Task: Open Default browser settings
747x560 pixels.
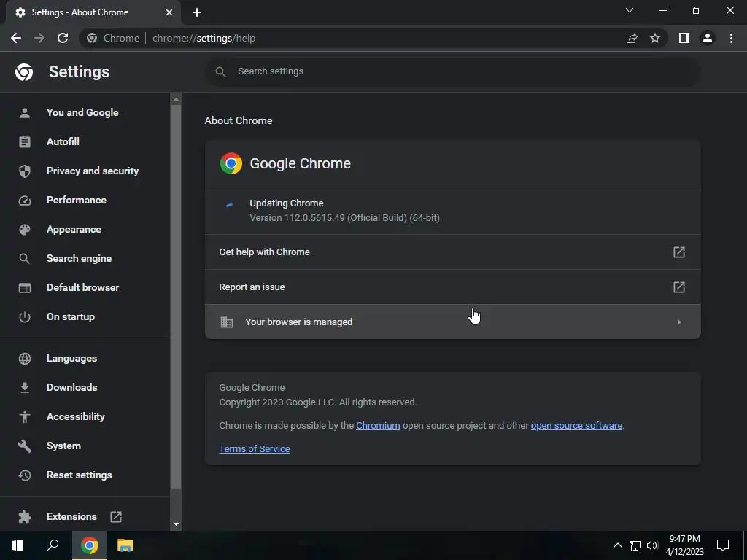Action: [85, 287]
